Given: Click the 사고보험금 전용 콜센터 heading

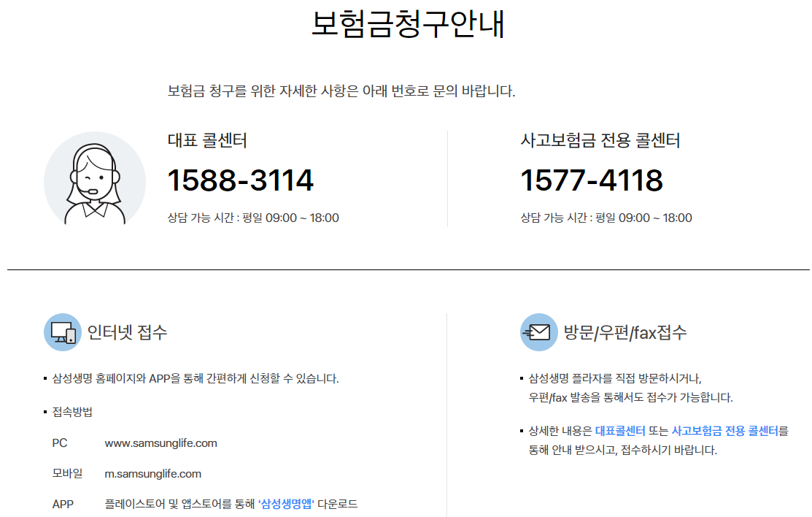Looking at the screenshot, I should (600, 140).
